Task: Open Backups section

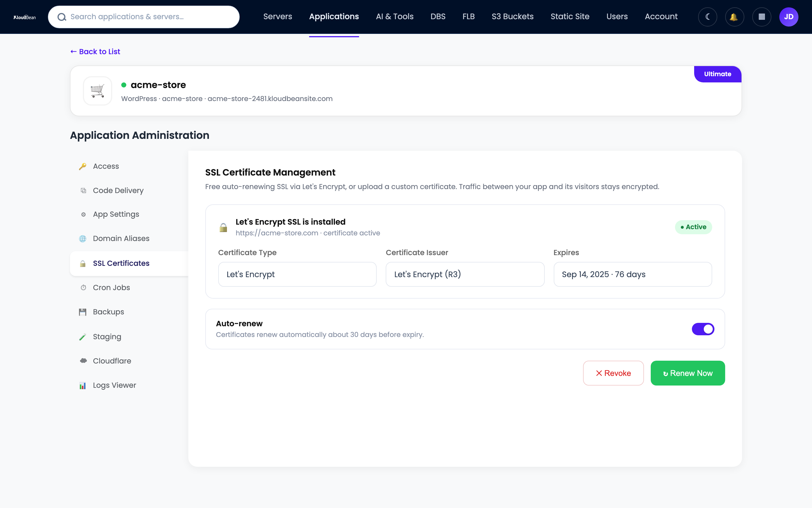Action: coord(108,312)
